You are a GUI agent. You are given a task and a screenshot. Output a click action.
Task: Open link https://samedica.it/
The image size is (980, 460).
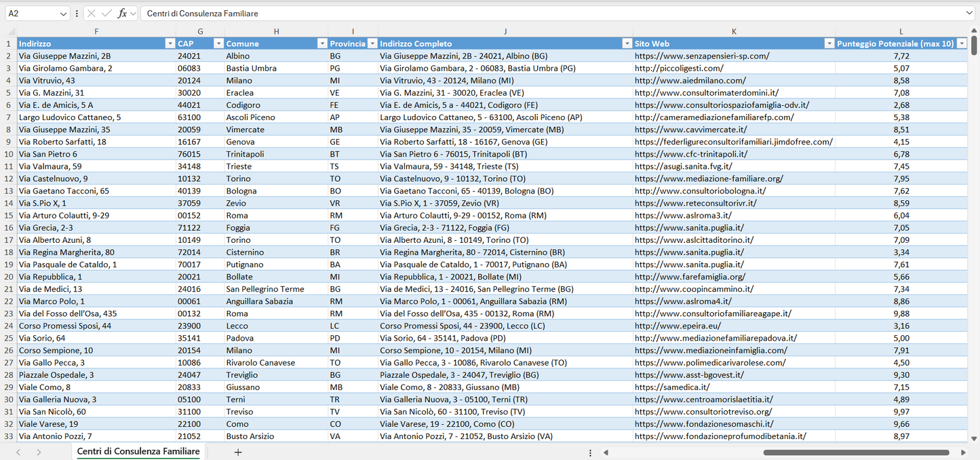[672, 387]
